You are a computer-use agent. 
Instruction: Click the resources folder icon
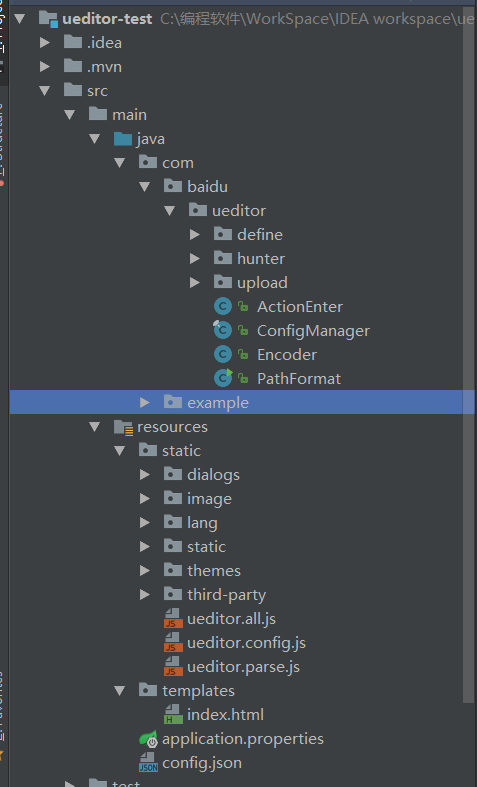pyautogui.click(x=123, y=427)
